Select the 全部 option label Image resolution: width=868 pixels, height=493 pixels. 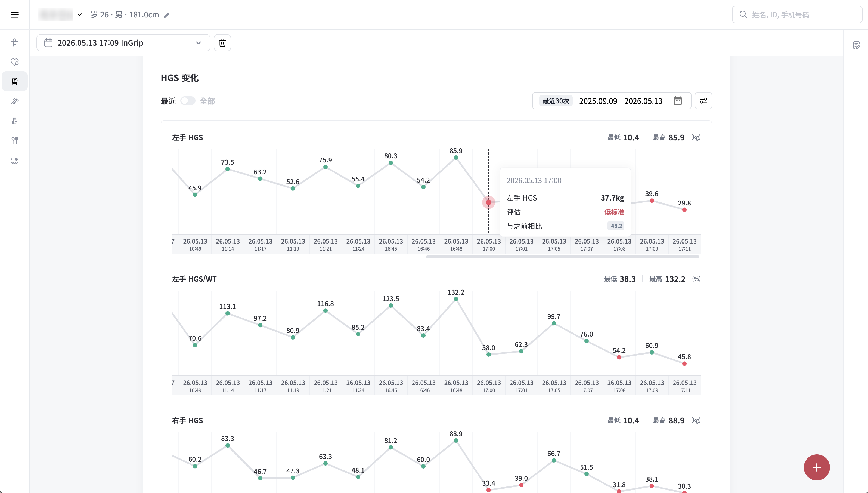click(x=207, y=101)
